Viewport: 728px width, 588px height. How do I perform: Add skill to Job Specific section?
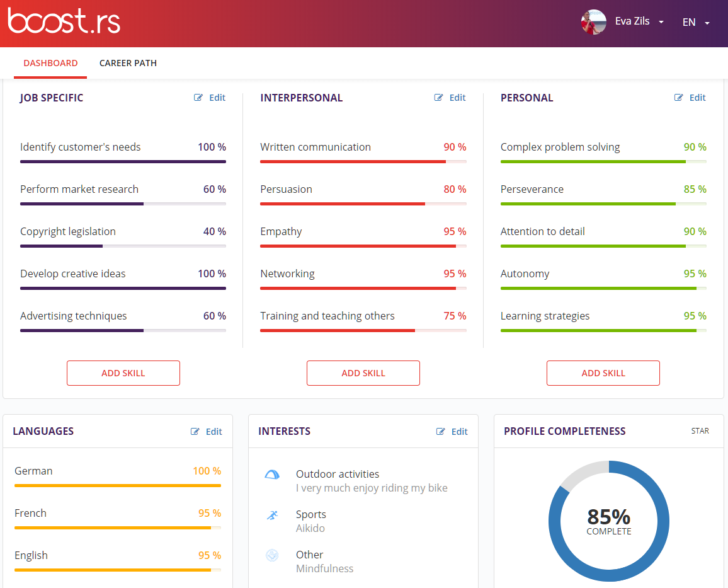coord(123,373)
